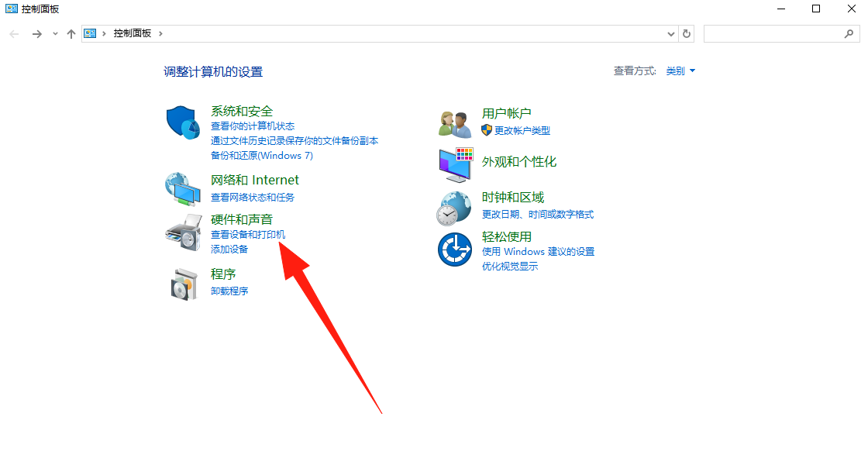Click 添加设备 link

[x=229, y=249]
